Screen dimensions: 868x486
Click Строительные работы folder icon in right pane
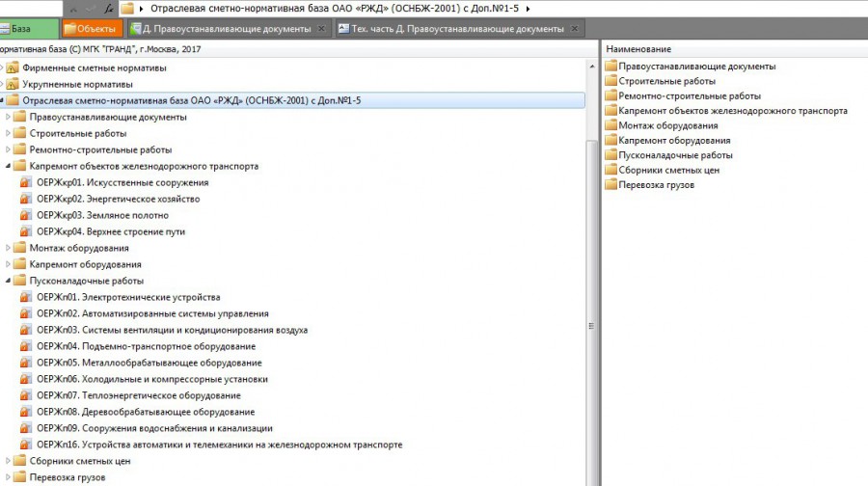point(610,81)
